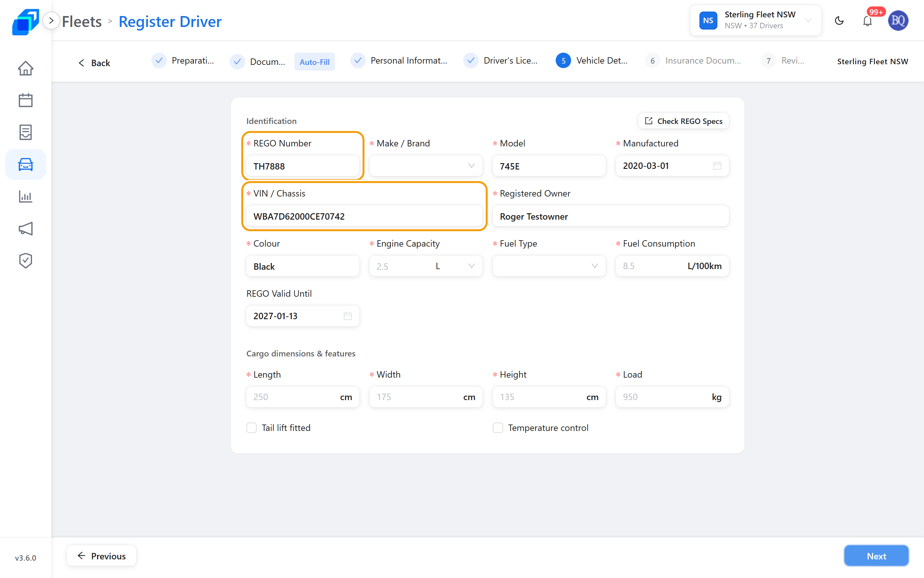This screenshot has width=924, height=578.
Task: Open REGO Valid Until calendar icon
Action: [347, 316]
